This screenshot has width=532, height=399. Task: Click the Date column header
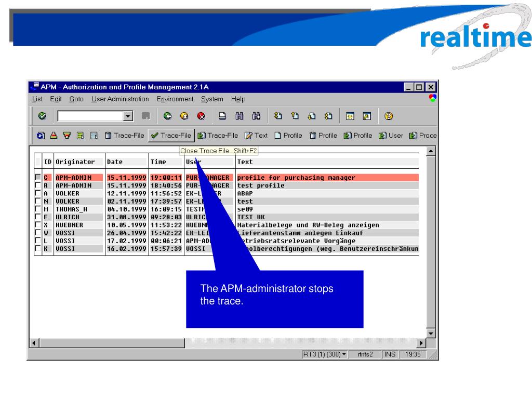[115, 162]
